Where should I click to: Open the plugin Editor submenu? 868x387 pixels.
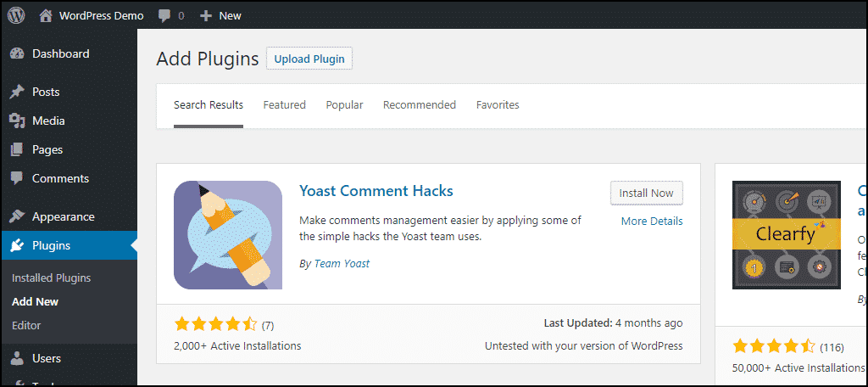coord(26,325)
